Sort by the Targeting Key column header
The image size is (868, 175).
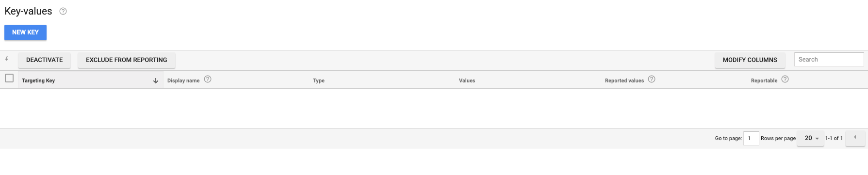(x=38, y=80)
